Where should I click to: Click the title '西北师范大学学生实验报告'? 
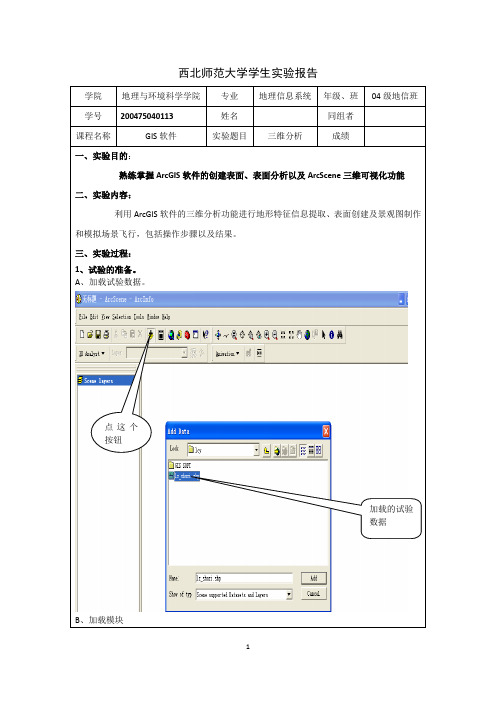point(248,73)
